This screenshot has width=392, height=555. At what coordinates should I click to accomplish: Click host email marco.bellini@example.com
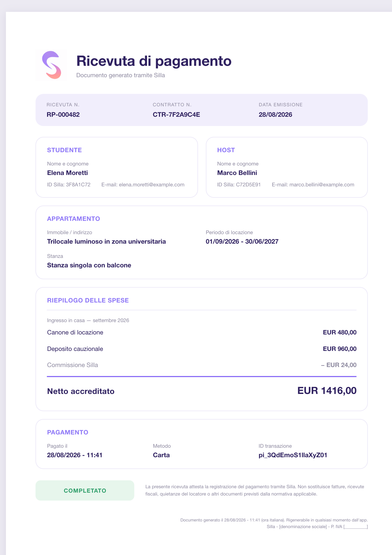click(322, 184)
